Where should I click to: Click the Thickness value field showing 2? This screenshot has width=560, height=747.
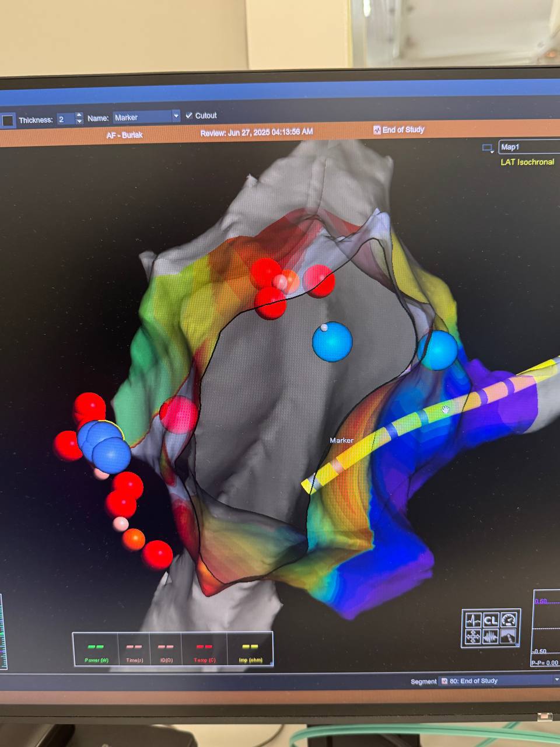coord(66,119)
